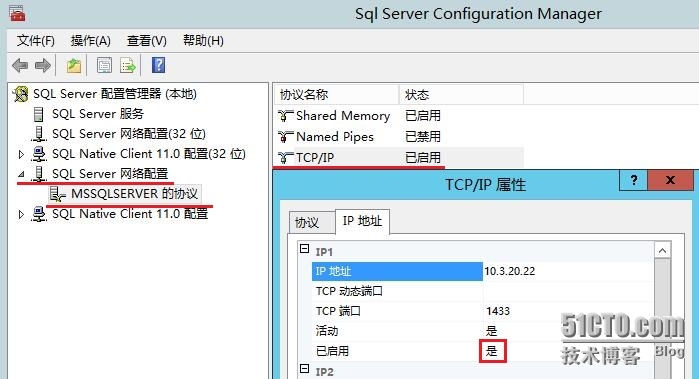Click the TCP 动态端口 property row

[483, 291]
